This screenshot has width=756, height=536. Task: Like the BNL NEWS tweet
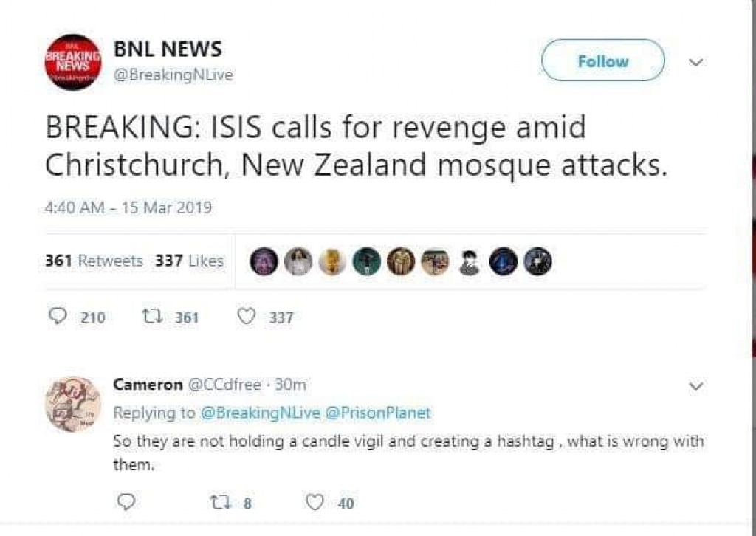pyautogui.click(x=247, y=317)
